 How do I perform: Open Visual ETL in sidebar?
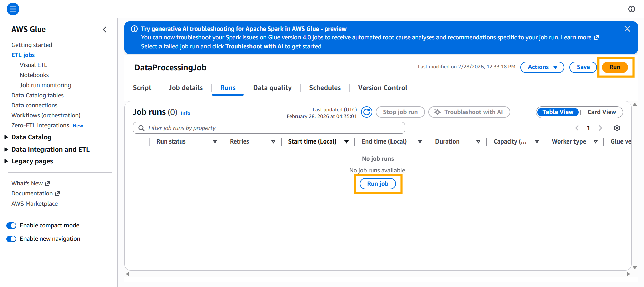pyautogui.click(x=34, y=65)
